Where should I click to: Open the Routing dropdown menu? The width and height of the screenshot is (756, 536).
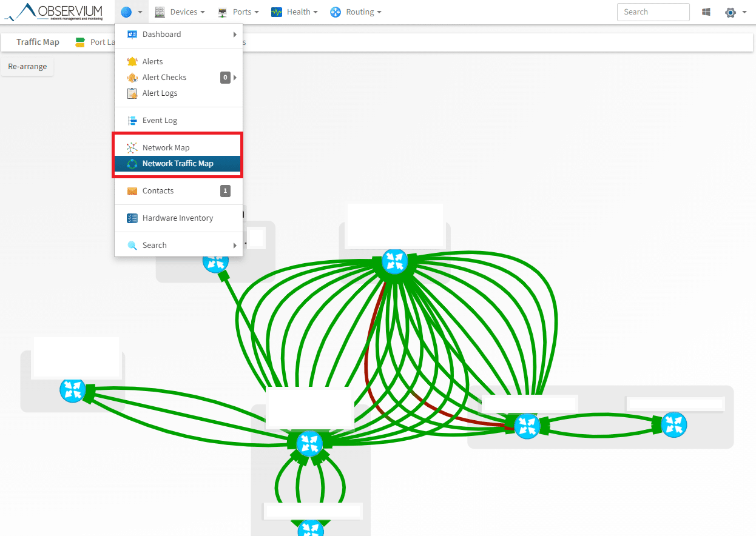356,12
